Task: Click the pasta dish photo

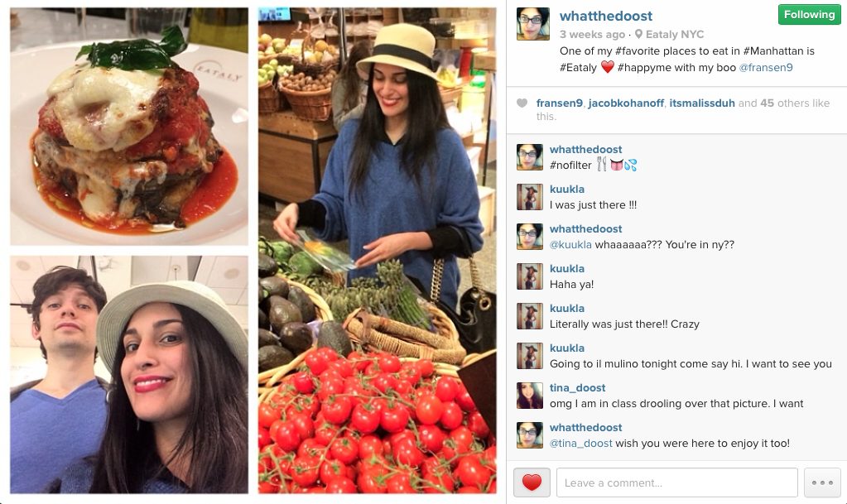Action: pyautogui.click(x=129, y=127)
